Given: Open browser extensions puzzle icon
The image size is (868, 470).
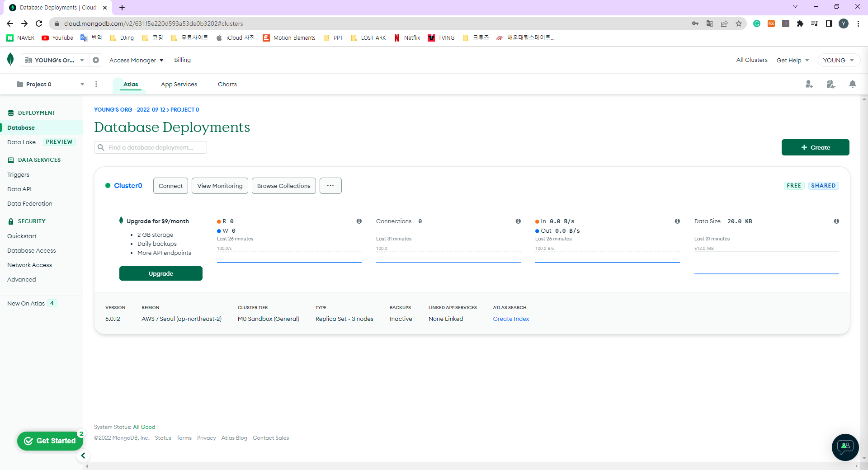Looking at the screenshot, I should point(800,23).
